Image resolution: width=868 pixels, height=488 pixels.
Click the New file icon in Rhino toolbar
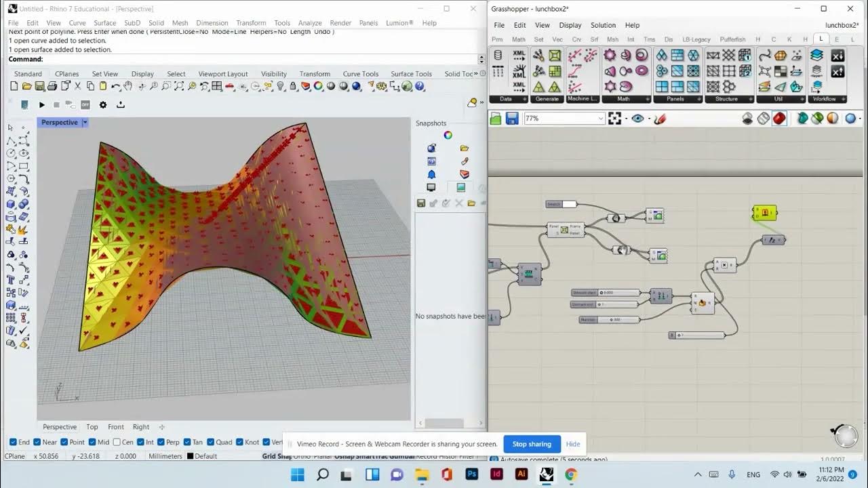pyautogui.click(x=14, y=86)
